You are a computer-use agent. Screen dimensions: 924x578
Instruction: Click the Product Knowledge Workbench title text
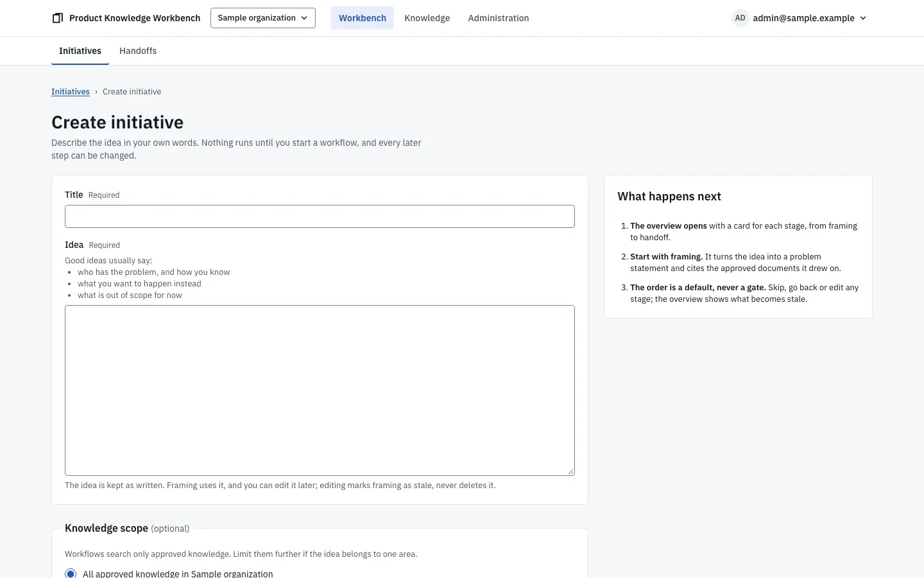[135, 18]
